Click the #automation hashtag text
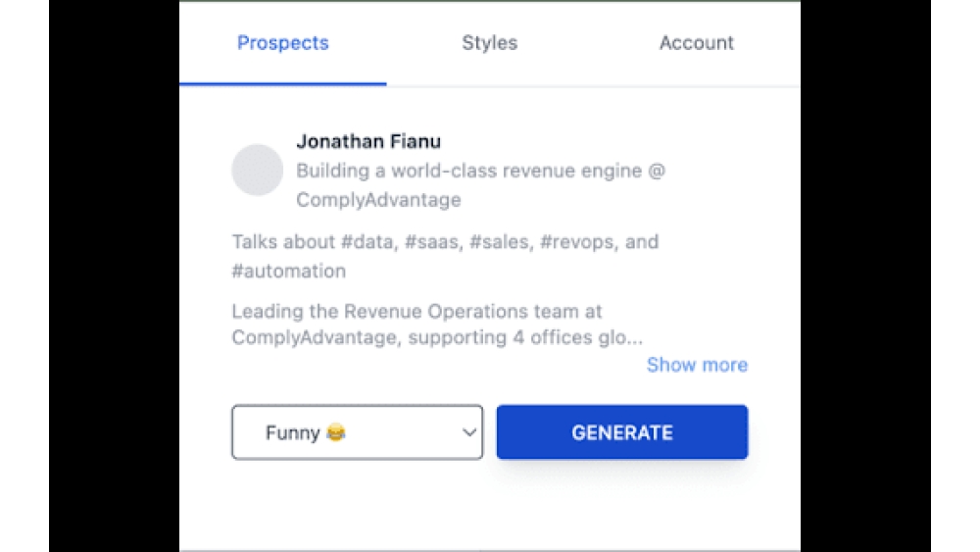This screenshot has height=552, width=980. click(289, 271)
